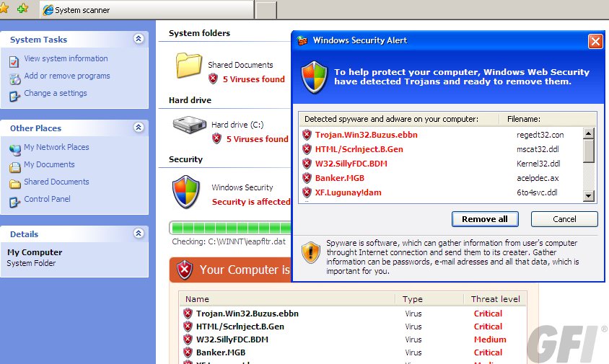Click the large Shared Documents folder icon
609x364 pixels.
[189, 66]
